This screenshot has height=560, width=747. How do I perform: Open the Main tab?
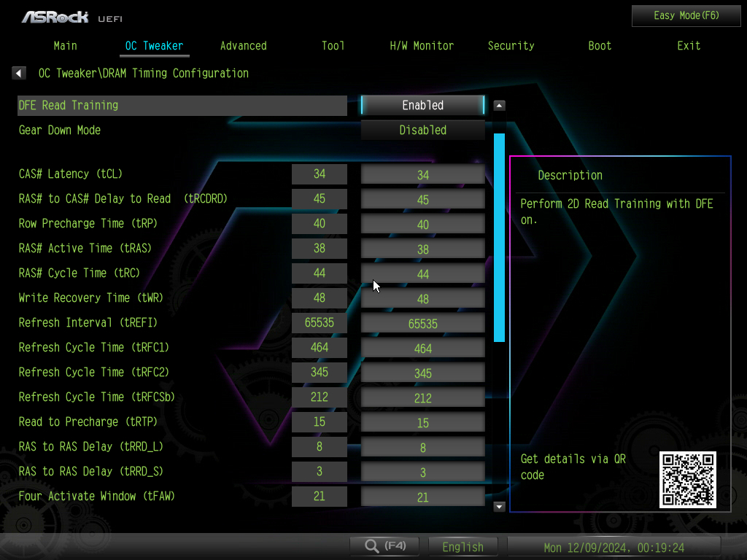pyautogui.click(x=65, y=46)
